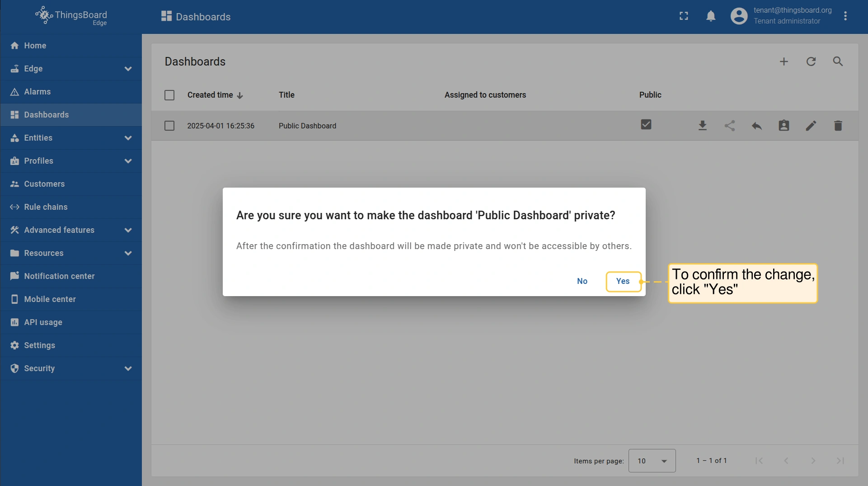Open the notifications bell icon
868x486 pixels.
710,17
